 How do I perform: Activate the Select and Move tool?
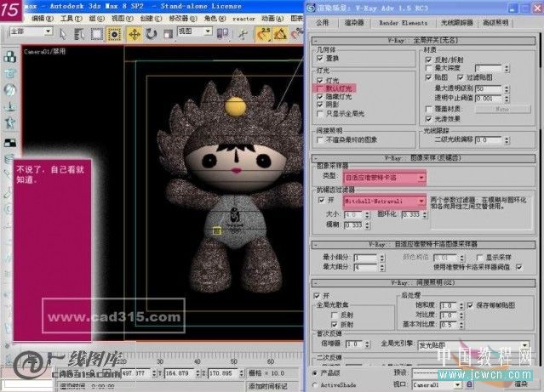134,34
